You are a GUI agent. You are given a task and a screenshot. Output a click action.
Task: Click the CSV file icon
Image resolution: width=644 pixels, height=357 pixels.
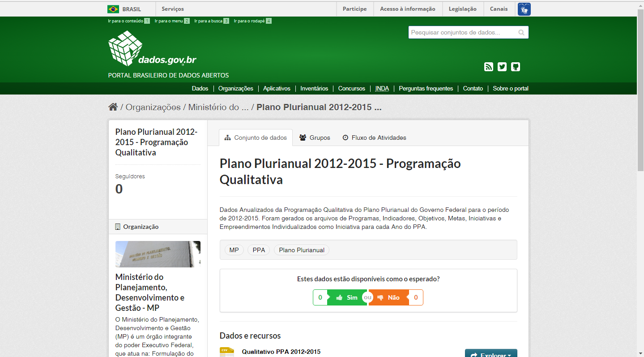pyautogui.click(x=227, y=352)
